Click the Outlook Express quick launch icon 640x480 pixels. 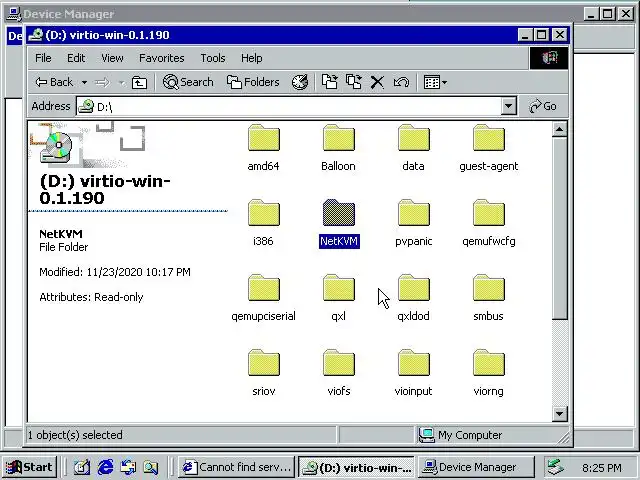(128, 467)
